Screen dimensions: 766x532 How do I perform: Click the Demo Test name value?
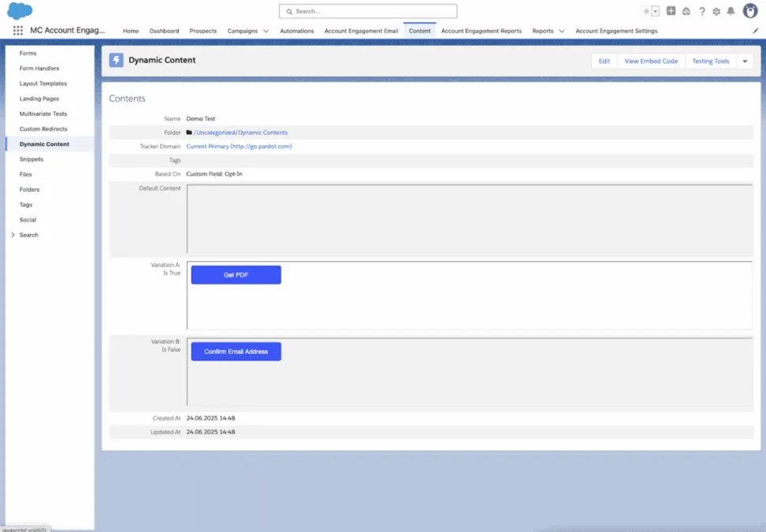[200, 119]
